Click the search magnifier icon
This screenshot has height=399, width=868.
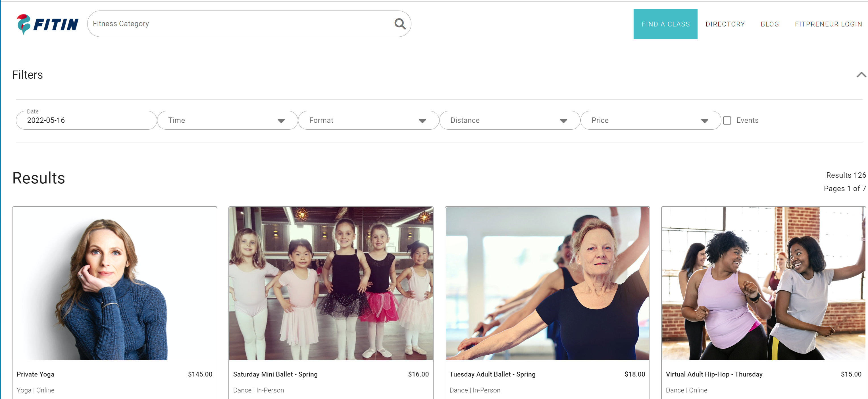400,24
